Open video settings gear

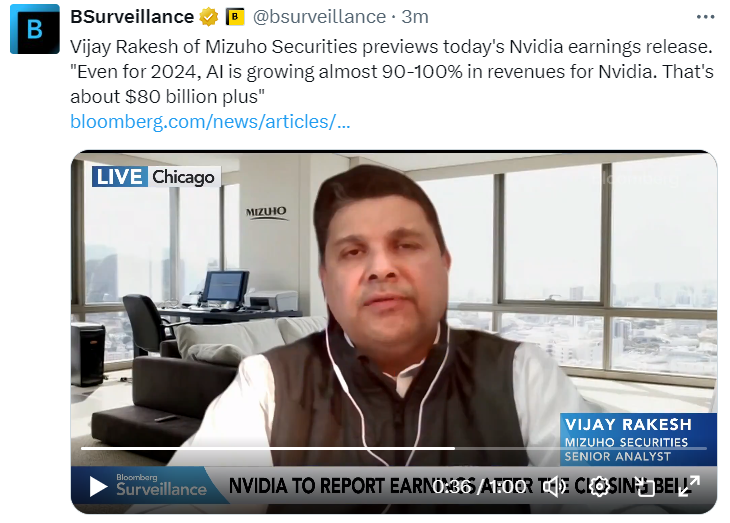(599, 487)
